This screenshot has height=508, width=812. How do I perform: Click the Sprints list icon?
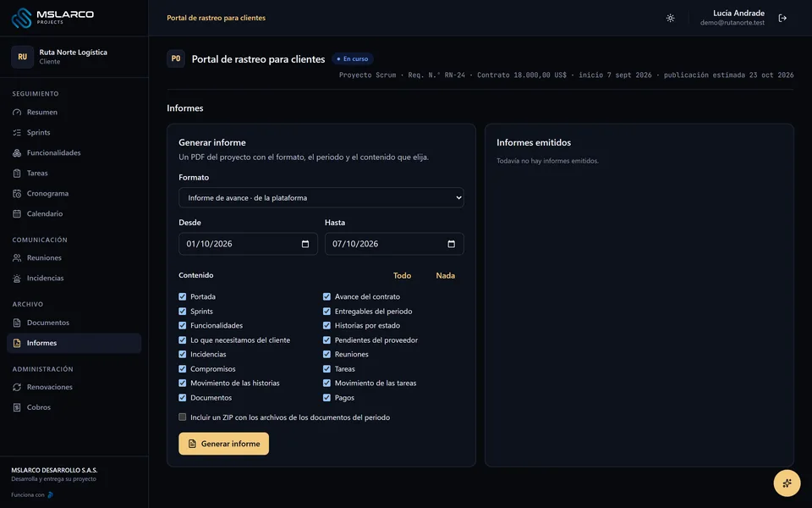tap(17, 133)
